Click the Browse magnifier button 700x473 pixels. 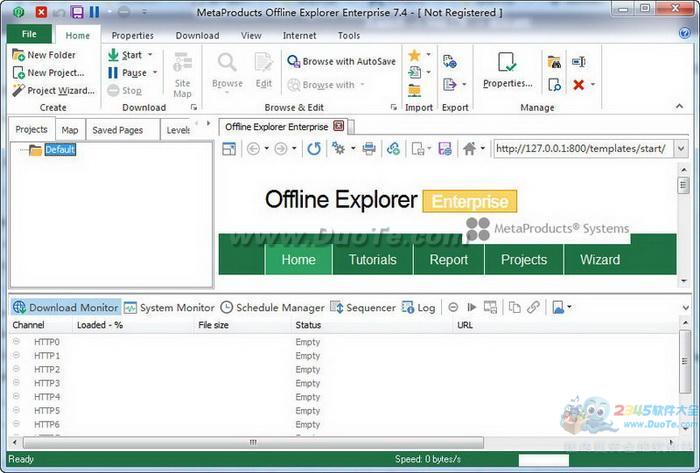227,71
